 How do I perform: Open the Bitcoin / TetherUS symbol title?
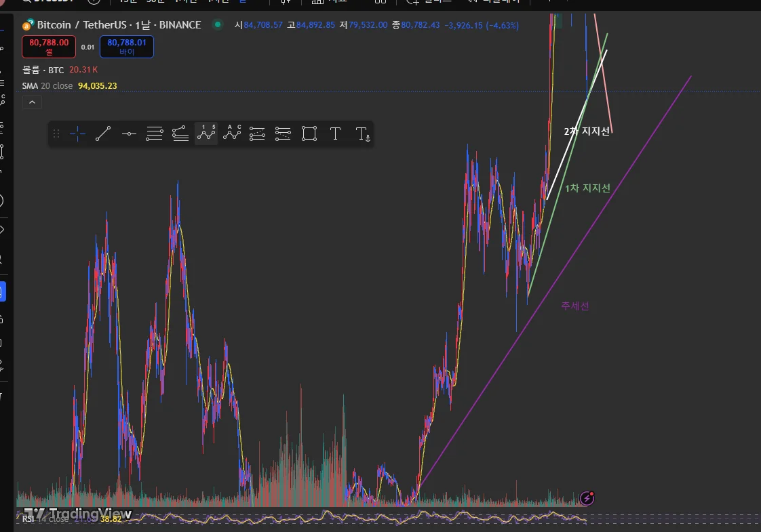point(119,24)
